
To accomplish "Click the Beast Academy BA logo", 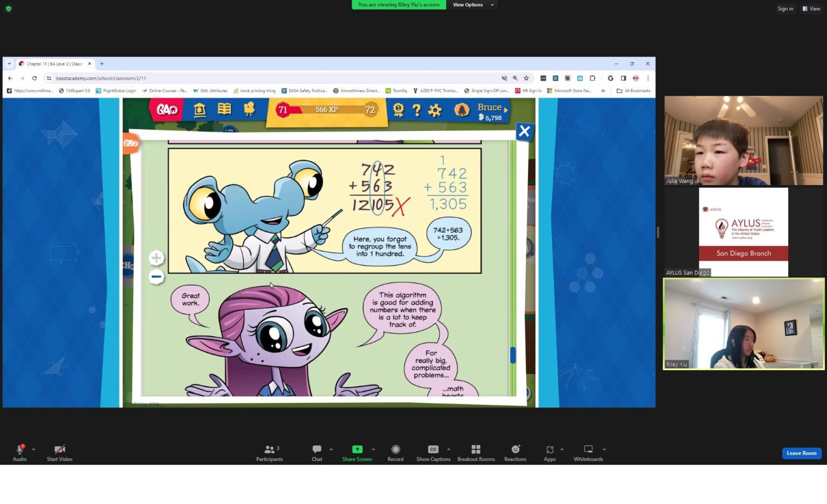I will pyautogui.click(x=166, y=110).
